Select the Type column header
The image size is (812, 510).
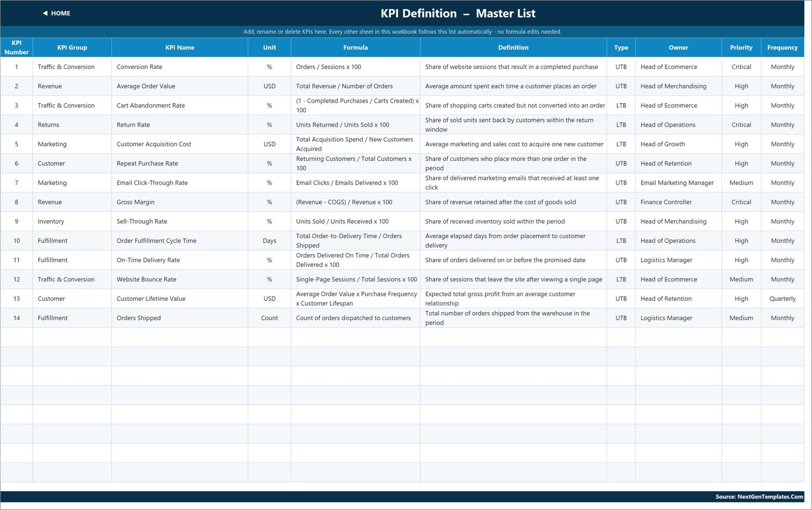click(x=621, y=48)
